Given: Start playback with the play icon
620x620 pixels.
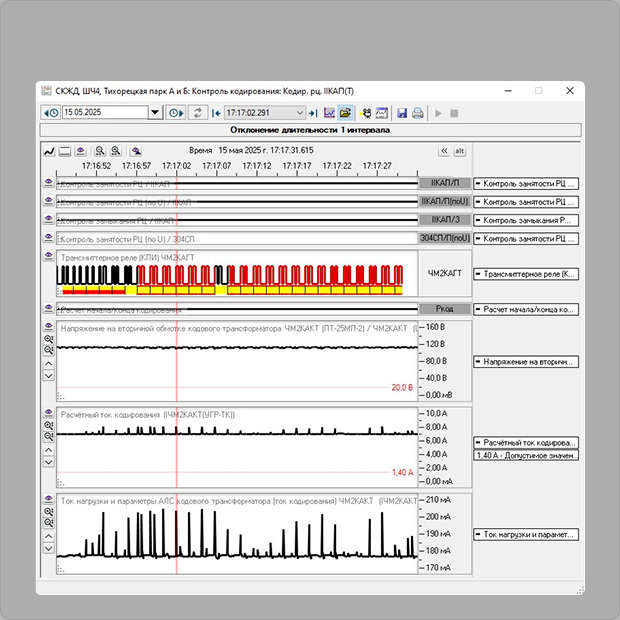Looking at the screenshot, I should point(438,113).
